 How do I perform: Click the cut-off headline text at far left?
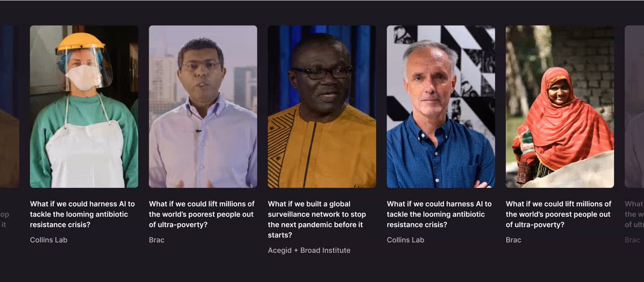tap(4, 219)
